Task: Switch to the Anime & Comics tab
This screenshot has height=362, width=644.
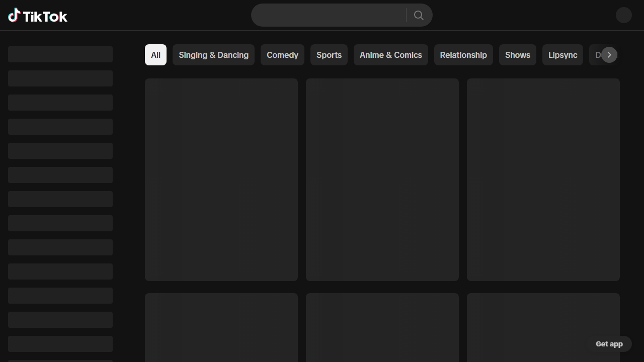Action: coord(390,55)
